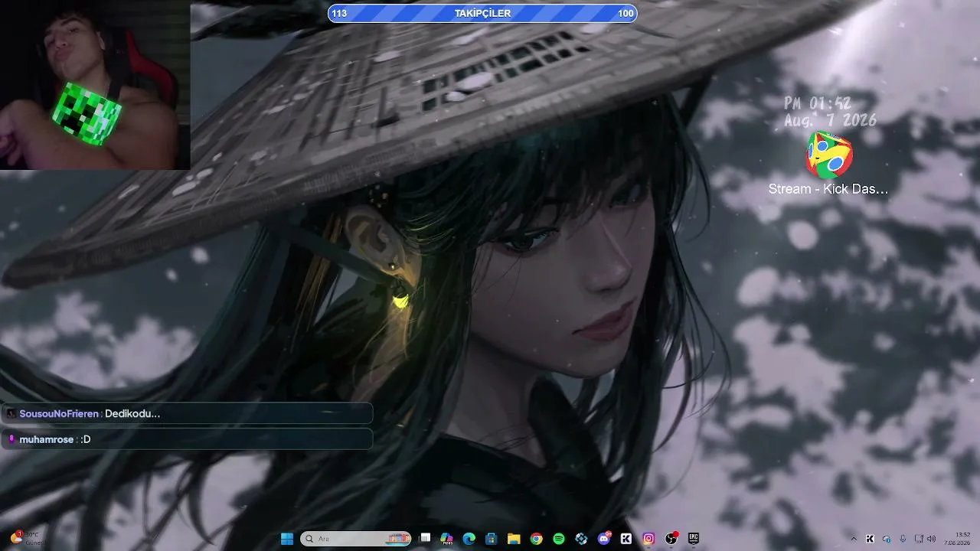980x551 pixels.
Task: Click the webcam overlay thumbnail
Action: tap(95, 85)
